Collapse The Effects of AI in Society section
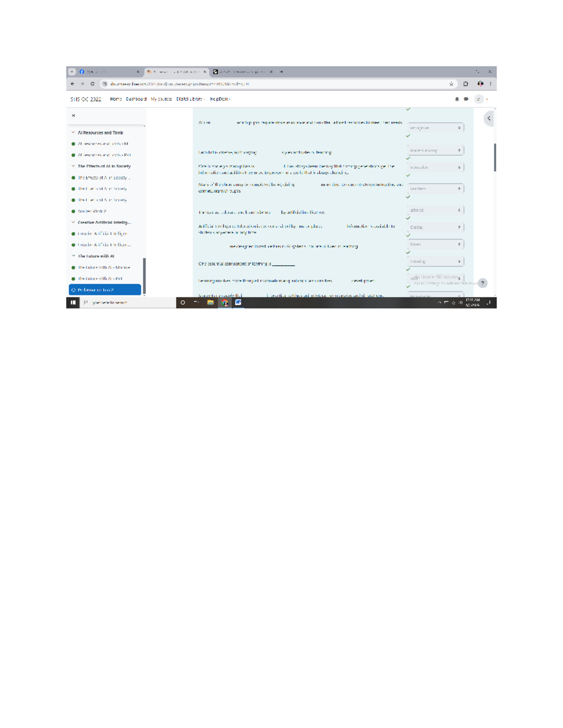The image size is (563, 728). coord(73,166)
